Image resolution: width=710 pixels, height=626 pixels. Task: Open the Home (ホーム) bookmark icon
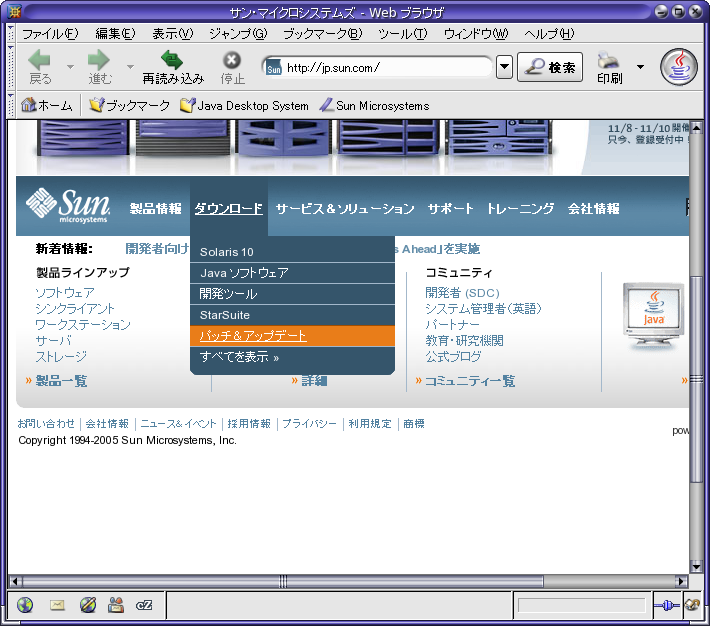[29, 105]
